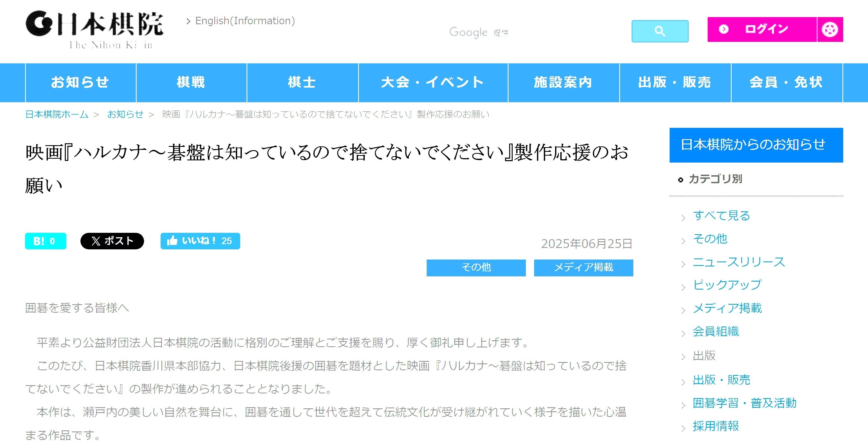Click the arrow icon on ログイン
This screenshot has height=448, width=868.
click(723, 29)
